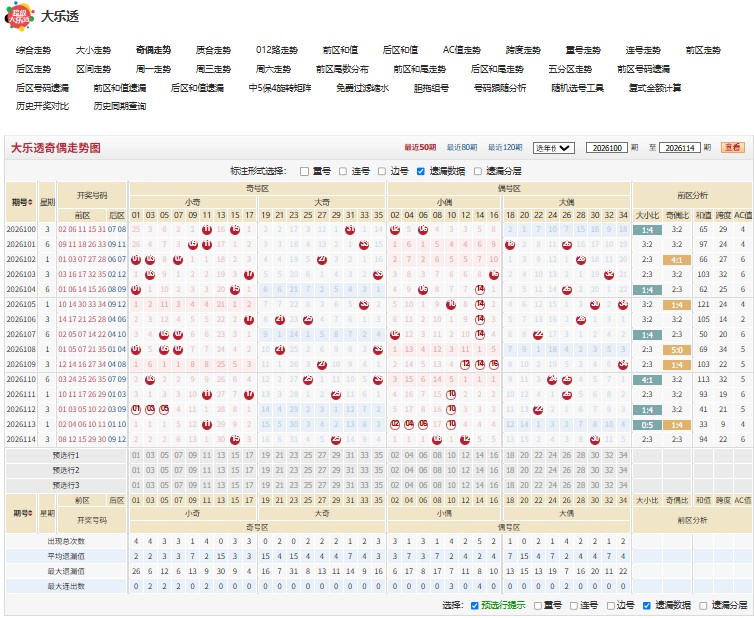Enable 边号 in 标注形式选择 row

click(382, 171)
